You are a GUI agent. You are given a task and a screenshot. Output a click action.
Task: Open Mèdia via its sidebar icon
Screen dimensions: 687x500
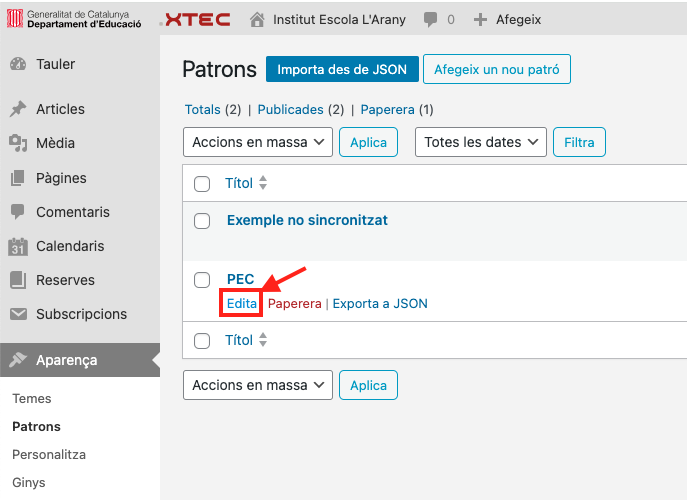pos(18,143)
